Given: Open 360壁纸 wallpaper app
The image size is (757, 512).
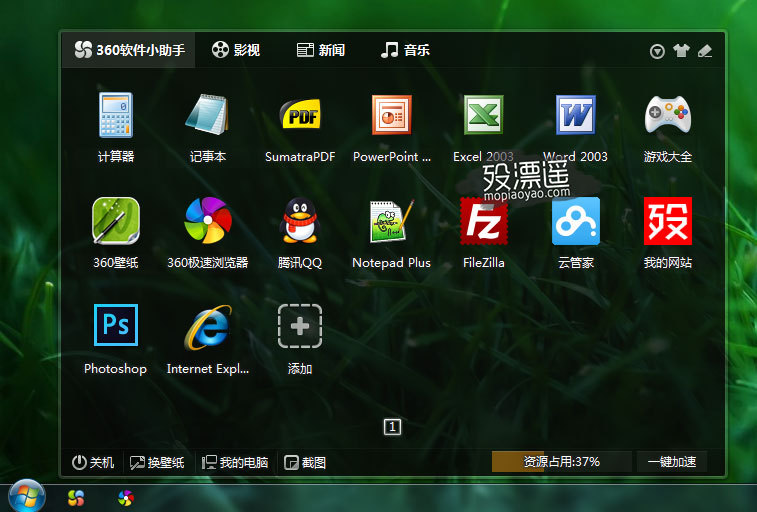Looking at the screenshot, I should (116, 221).
